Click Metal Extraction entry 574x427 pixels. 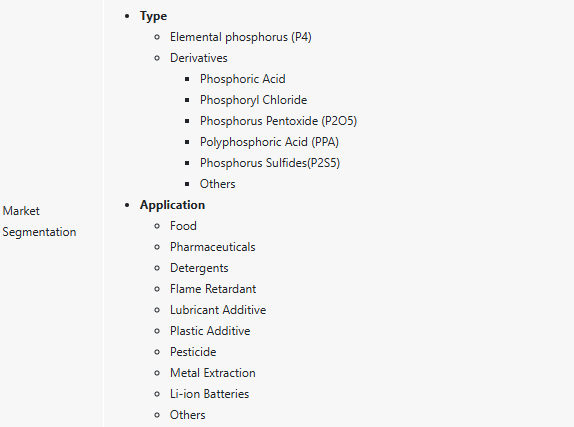click(213, 373)
